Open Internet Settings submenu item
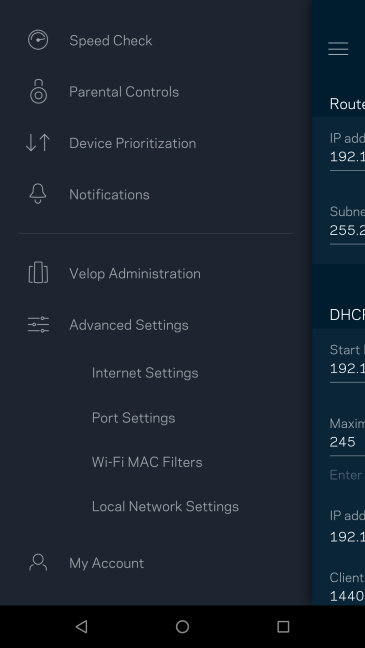The image size is (365, 648). tap(145, 373)
